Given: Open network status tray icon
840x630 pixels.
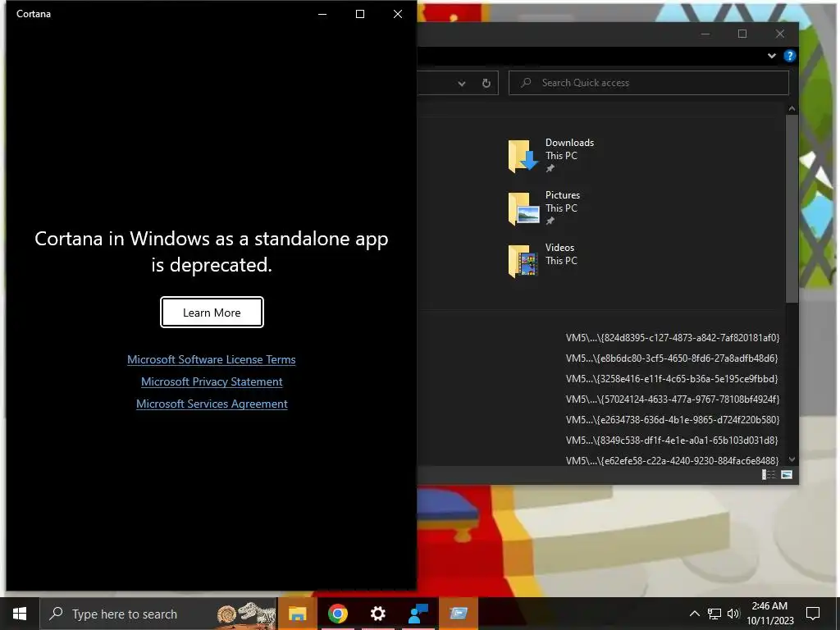Looking at the screenshot, I should (x=714, y=614).
